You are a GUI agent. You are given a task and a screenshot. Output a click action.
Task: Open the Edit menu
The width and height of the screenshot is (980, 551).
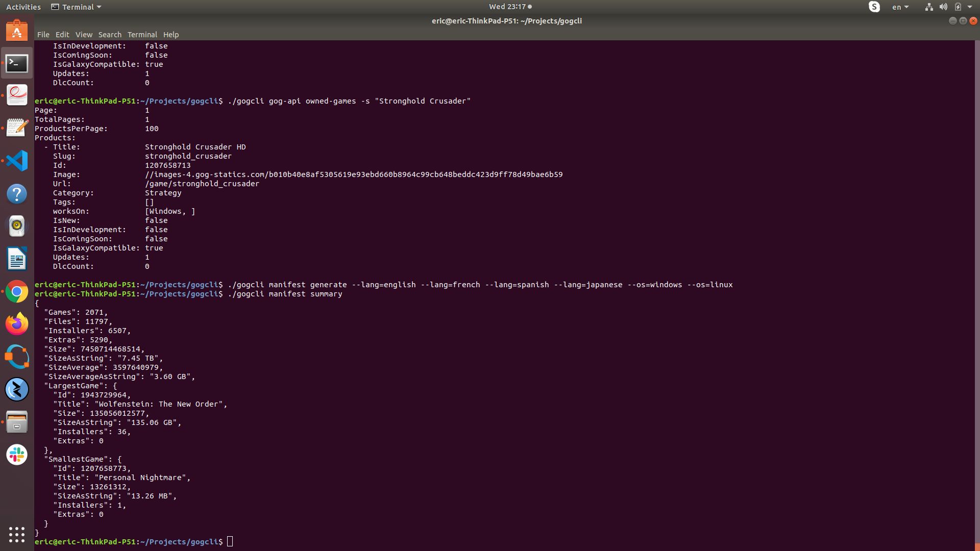coord(62,35)
